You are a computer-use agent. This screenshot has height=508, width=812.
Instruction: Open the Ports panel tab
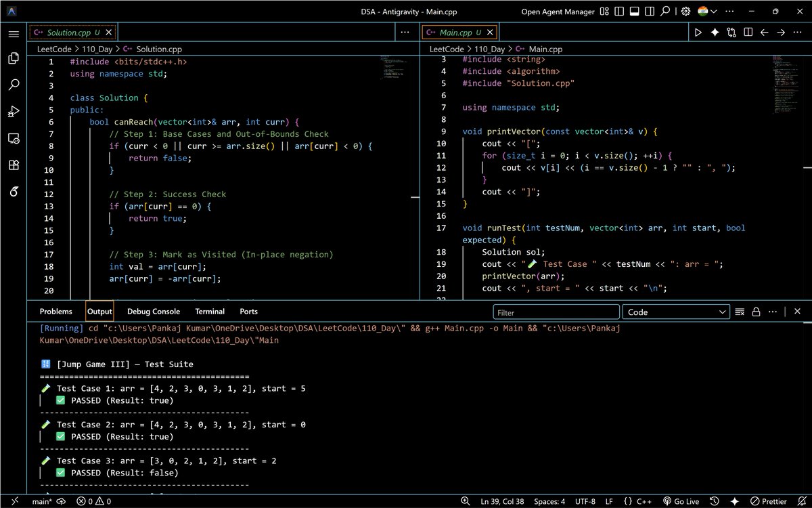point(248,312)
